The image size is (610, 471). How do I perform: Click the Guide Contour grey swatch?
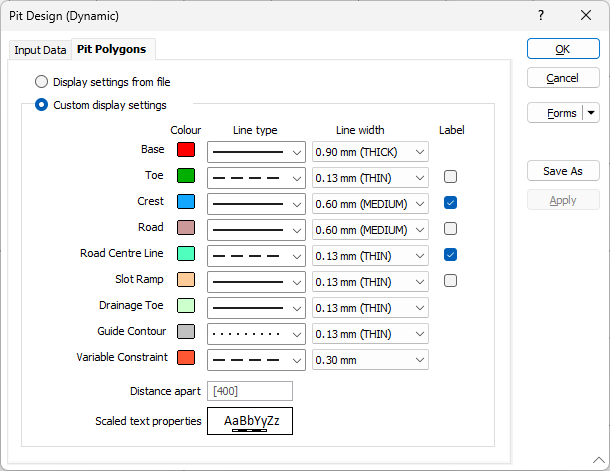[x=185, y=332]
